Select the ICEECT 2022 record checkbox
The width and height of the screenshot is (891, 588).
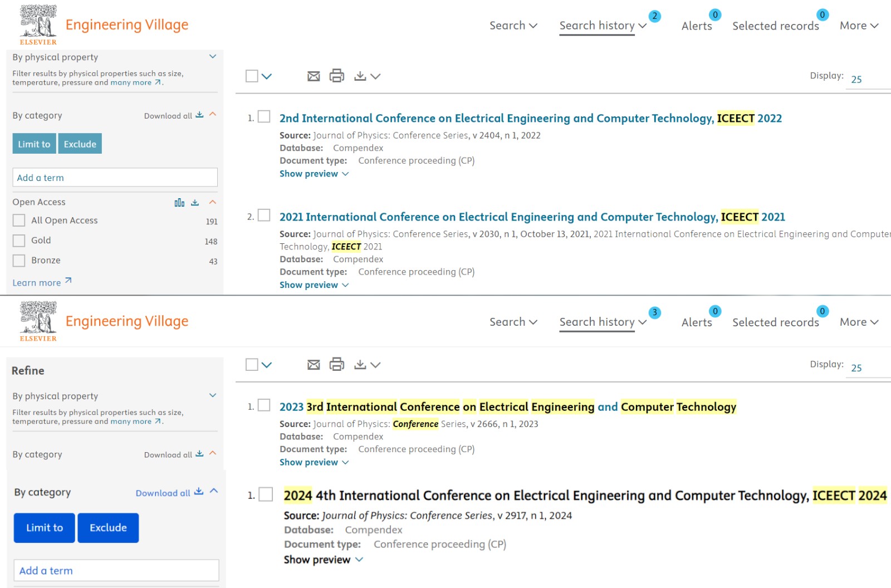point(264,116)
